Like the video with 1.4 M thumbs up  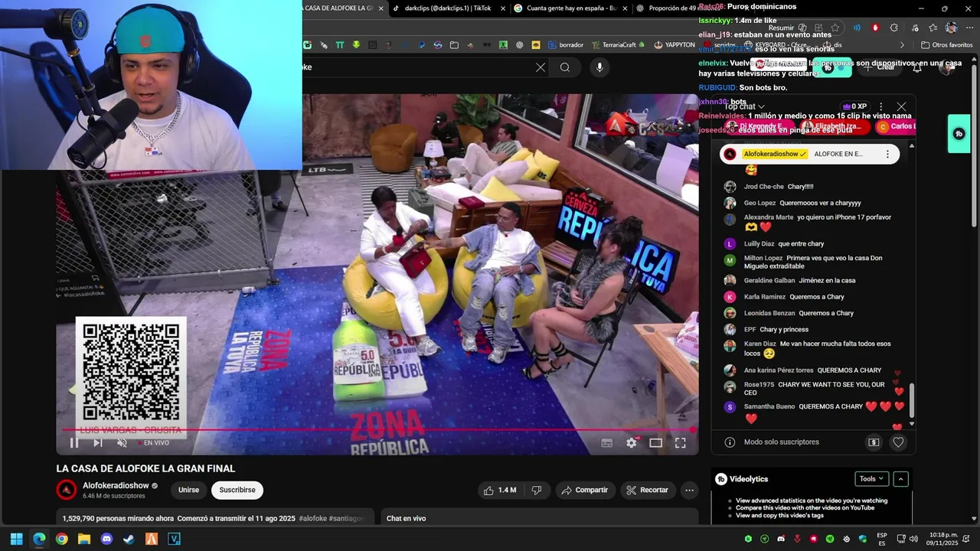pos(499,490)
